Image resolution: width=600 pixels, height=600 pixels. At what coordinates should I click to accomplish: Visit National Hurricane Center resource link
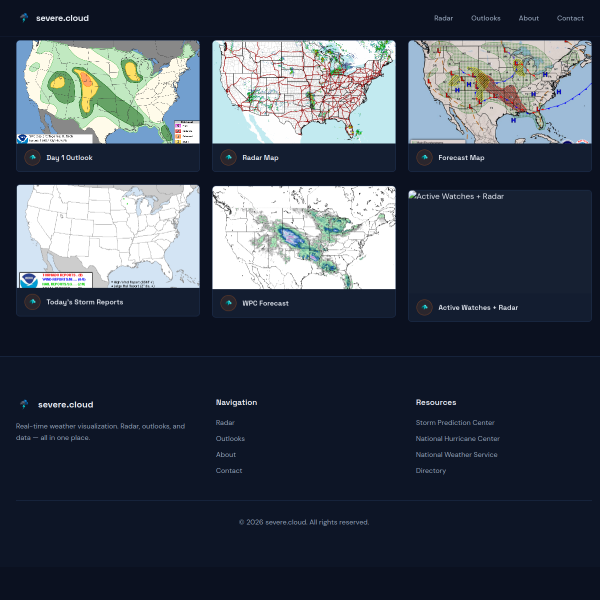458,439
